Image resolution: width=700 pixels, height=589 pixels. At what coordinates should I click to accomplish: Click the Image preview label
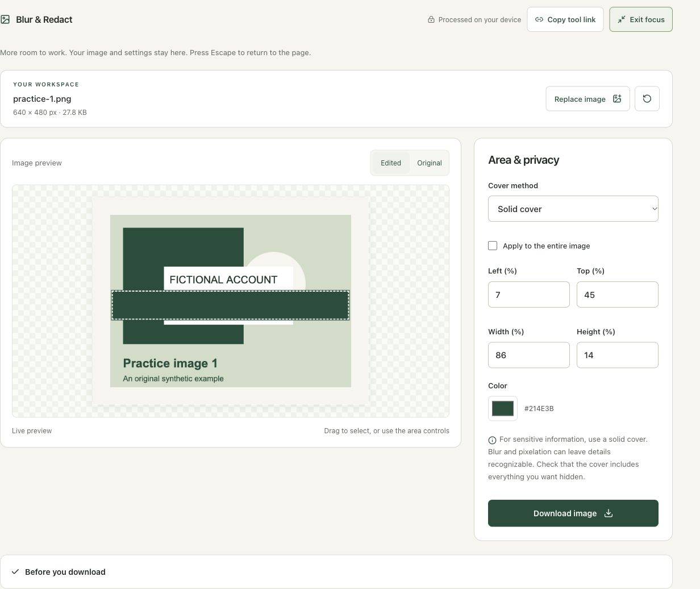pos(37,163)
